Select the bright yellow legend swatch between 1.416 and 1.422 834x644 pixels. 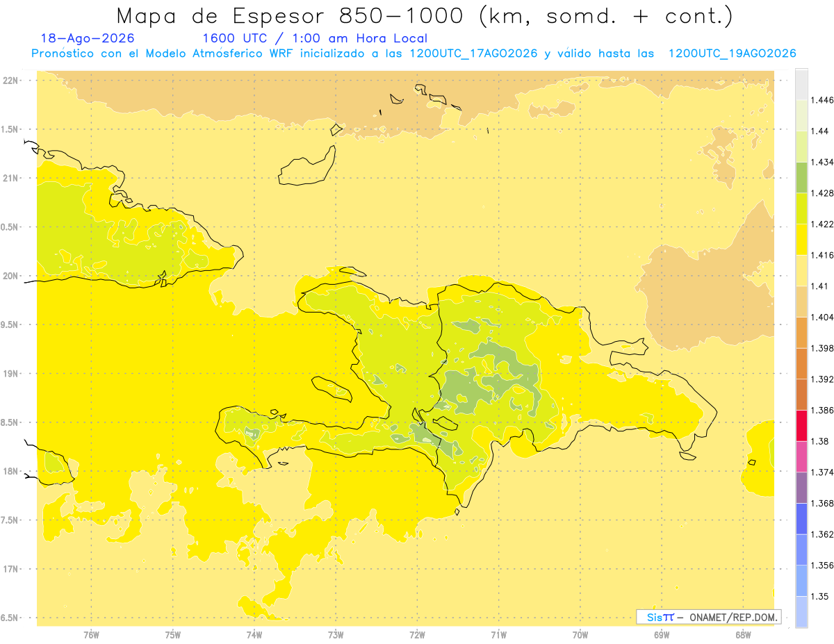(x=801, y=239)
